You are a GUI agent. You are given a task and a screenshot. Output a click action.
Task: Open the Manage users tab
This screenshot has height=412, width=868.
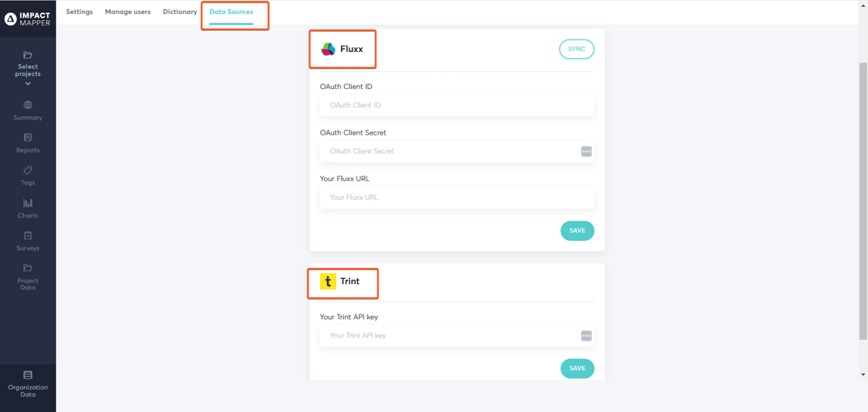[128, 12]
